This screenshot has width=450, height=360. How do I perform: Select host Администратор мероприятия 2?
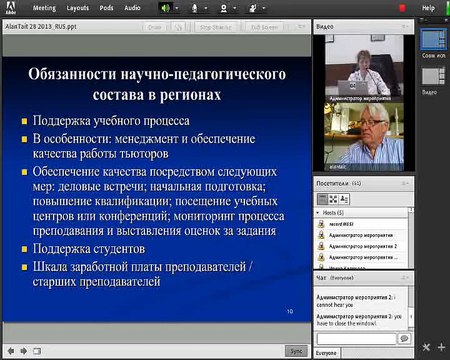tap(361, 246)
